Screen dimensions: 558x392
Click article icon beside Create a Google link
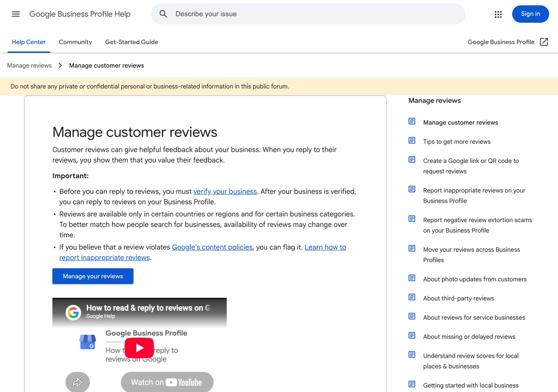412,160
